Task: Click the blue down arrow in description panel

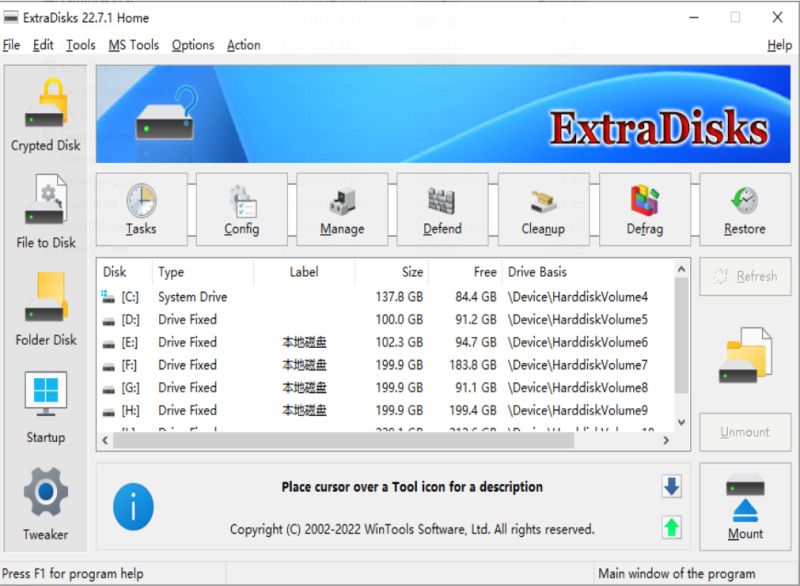Action: (671, 486)
